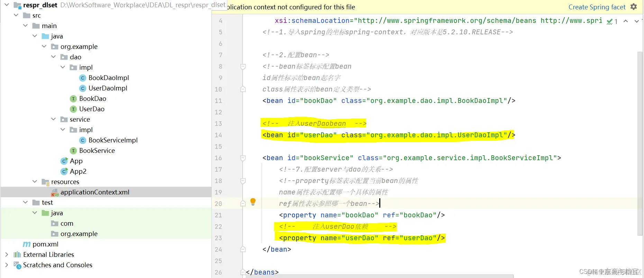The image size is (644, 278).
Task: Click the App2 runnable class icon
Action: click(x=64, y=172)
